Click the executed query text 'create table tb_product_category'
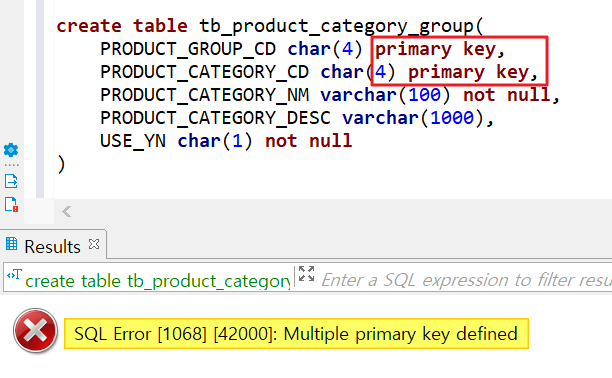The height and width of the screenshot is (378, 612). click(x=157, y=281)
